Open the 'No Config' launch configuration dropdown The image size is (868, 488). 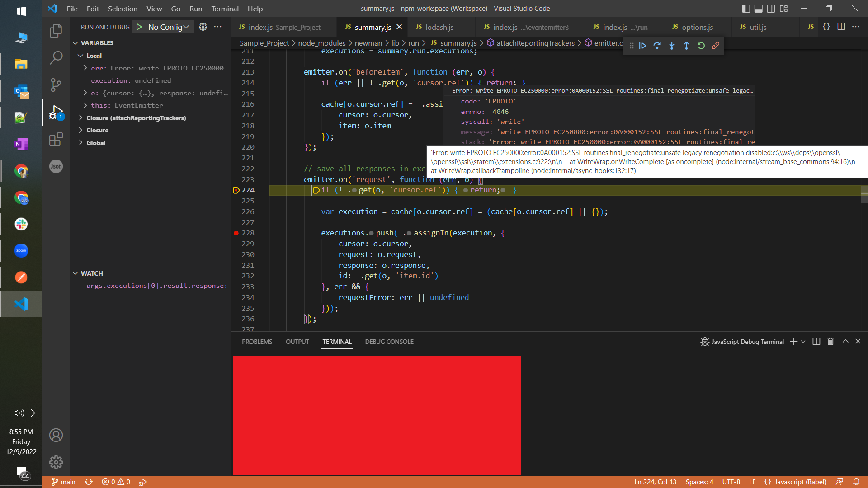(x=163, y=27)
